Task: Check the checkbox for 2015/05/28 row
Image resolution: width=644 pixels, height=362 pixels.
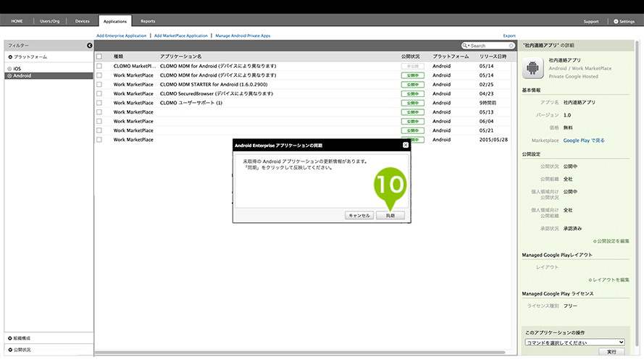Action: pyautogui.click(x=99, y=140)
